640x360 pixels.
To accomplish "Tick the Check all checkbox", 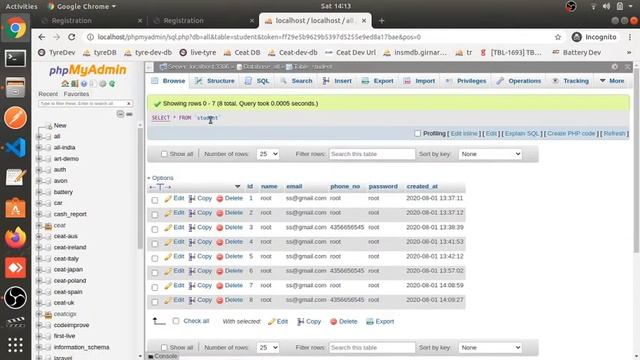I will [x=176, y=321].
